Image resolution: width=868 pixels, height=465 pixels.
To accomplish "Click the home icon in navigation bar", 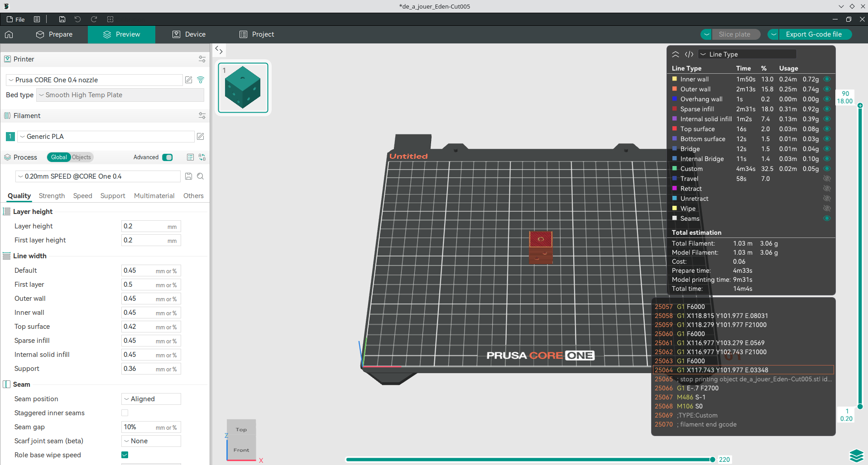I will (x=9, y=34).
